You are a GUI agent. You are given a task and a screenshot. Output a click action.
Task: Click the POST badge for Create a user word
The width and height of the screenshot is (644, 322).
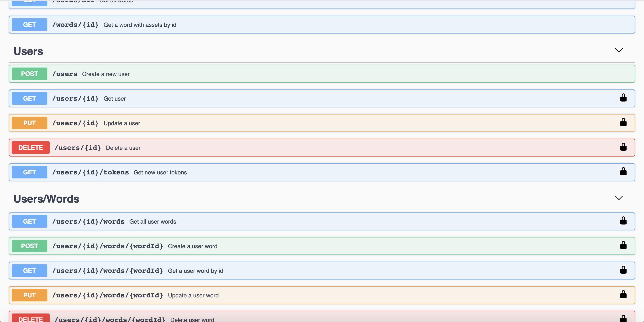click(29, 246)
